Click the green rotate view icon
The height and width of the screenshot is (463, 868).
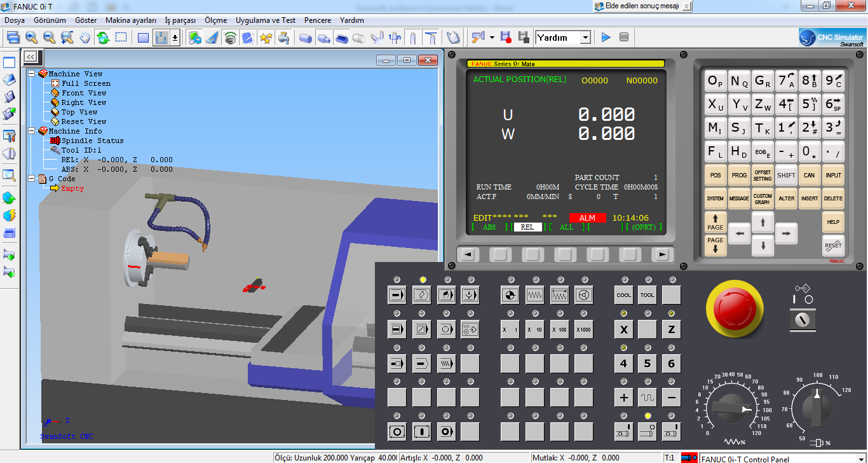(x=102, y=38)
